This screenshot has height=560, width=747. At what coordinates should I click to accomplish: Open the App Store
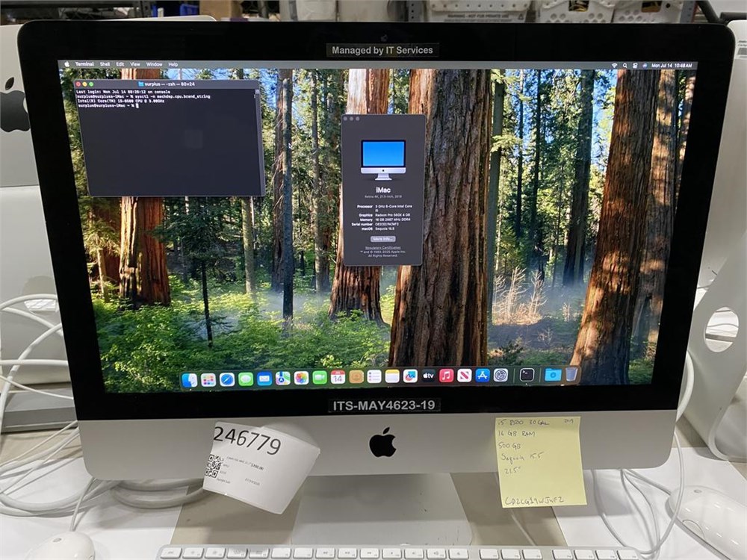coord(483,376)
